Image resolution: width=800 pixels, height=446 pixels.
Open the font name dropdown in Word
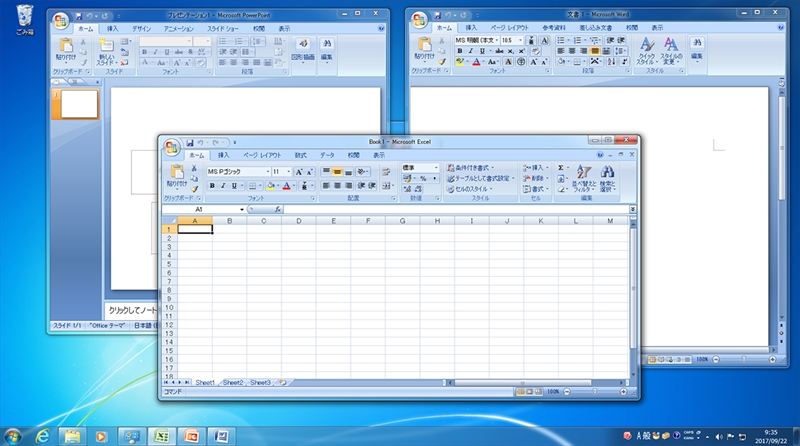[497, 40]
